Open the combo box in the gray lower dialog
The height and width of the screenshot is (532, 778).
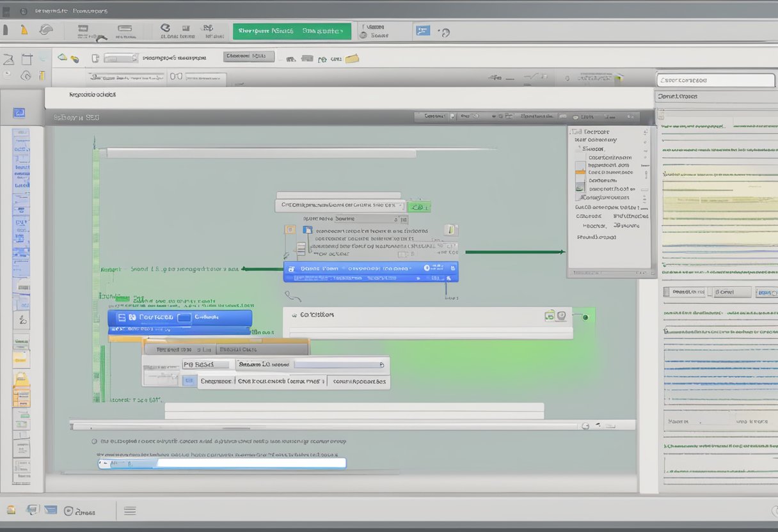(311, 364)
